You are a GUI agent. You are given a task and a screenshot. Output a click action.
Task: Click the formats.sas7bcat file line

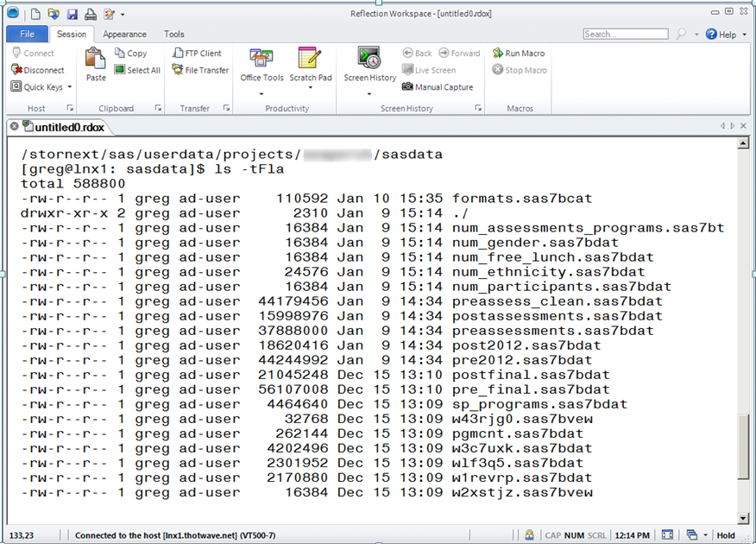pos(306,199)
